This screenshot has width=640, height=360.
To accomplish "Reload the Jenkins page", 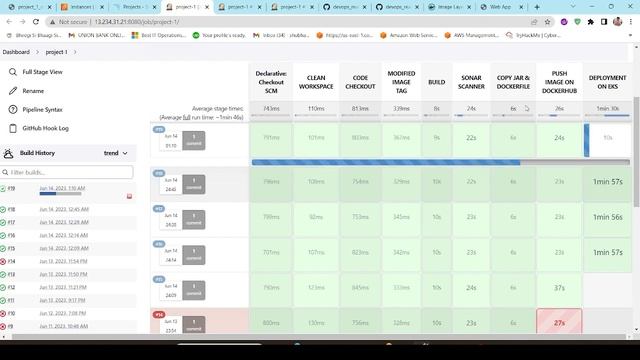I will coord(36,22).
